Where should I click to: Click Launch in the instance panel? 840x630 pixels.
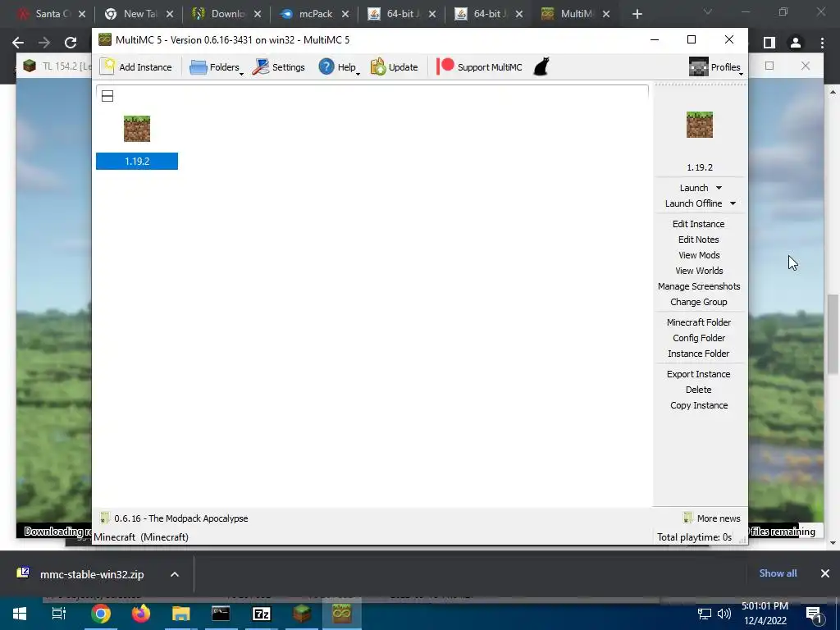(x=694, y=188)
